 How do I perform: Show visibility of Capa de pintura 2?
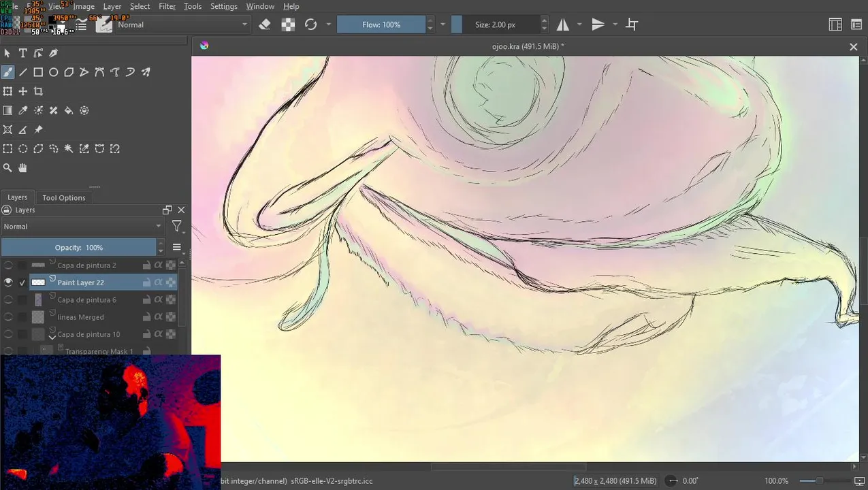pyautogui.click(x=8, y=265)
